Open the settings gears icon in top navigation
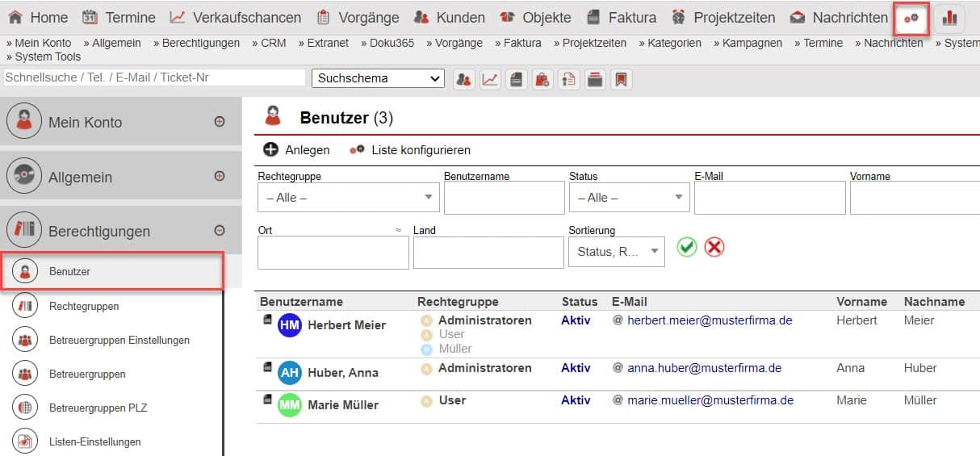This screenshot has height=456, width=980. [x=911, y=18]
